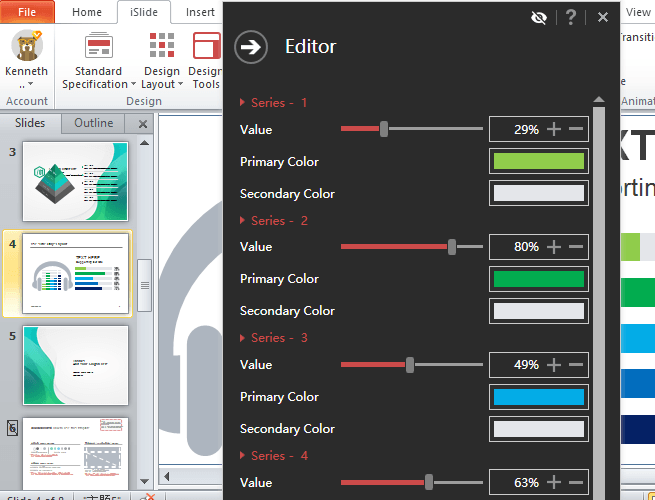Pick Series 3 Primary Color blue swatch
Screen dimensions: 655x500
tap(539, 397)
